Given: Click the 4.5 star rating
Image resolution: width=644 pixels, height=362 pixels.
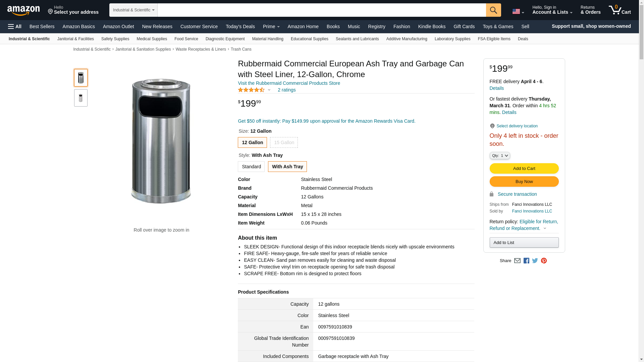Looking at the screenshot, I should (251, 90).
